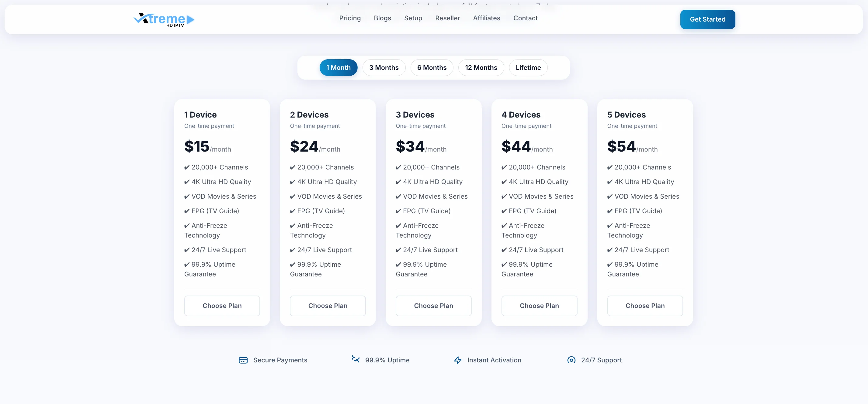
Task: Open the Reseller navigation link
Action: (447, 18)
